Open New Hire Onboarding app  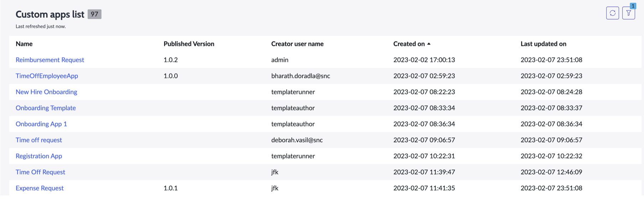pos(46,92)
